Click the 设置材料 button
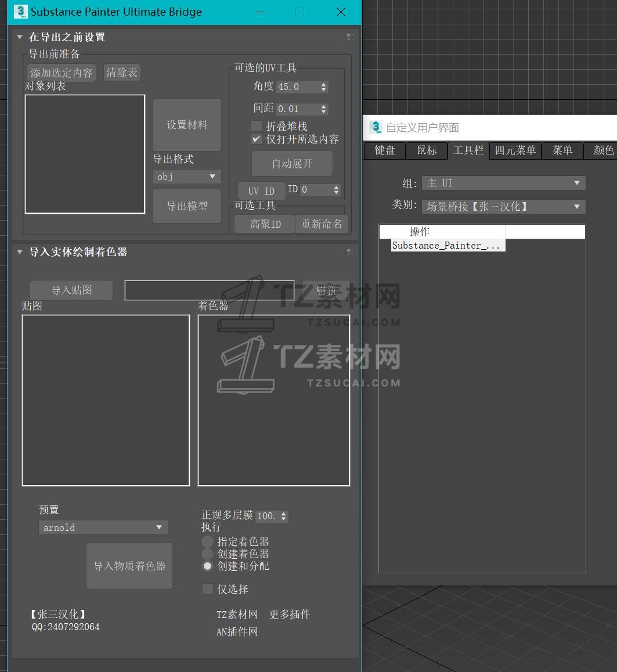This screenshot has height=672, width=617. click(187, 125)
